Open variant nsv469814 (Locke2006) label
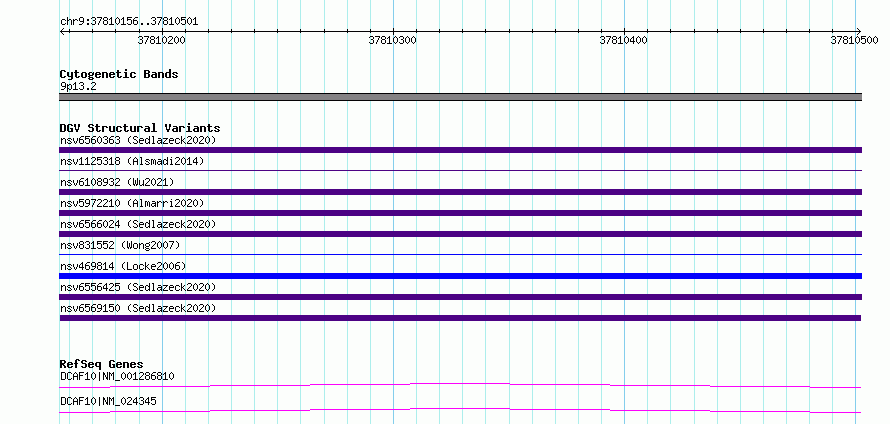Image resolution: width=890 pixels, height=424 pixels. point(123,266)
